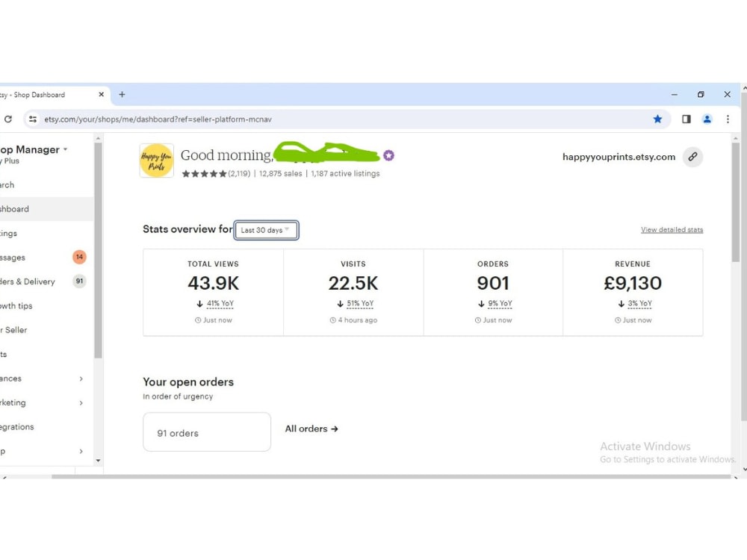The height and width of the screenshot is (560, 747).
Task: Expand the Marketing sidebar chevron
Action: 81,403
